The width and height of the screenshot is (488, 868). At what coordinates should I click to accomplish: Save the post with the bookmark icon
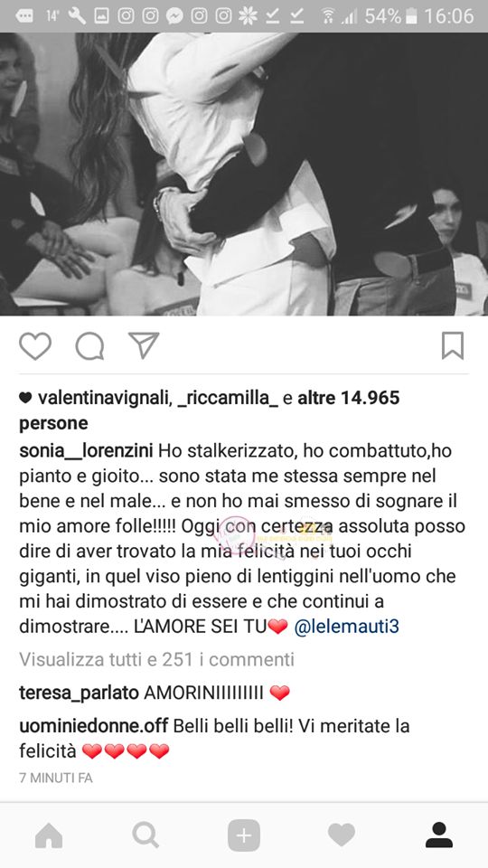click(x=453, y=346)
